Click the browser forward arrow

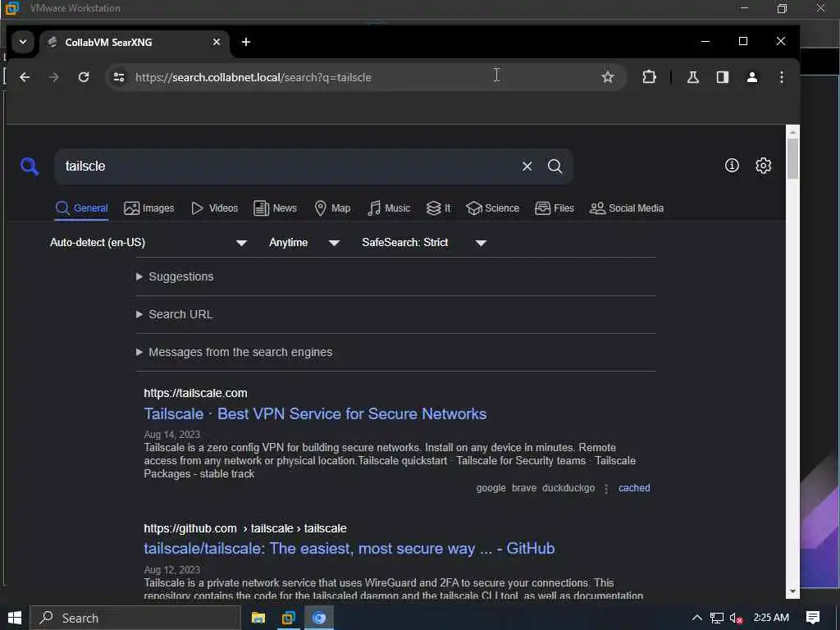tap(54, 77)
